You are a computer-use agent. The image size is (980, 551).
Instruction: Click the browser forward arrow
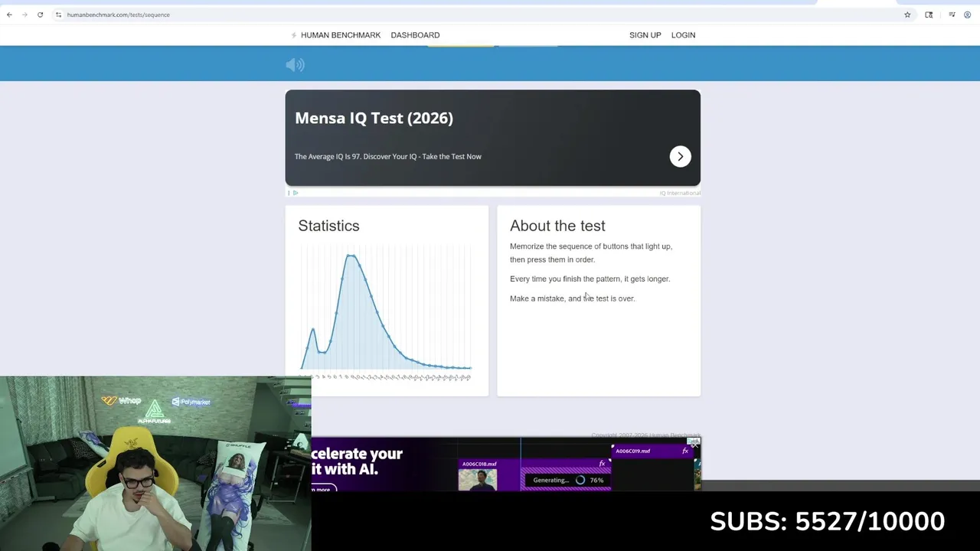pos(24,15)
